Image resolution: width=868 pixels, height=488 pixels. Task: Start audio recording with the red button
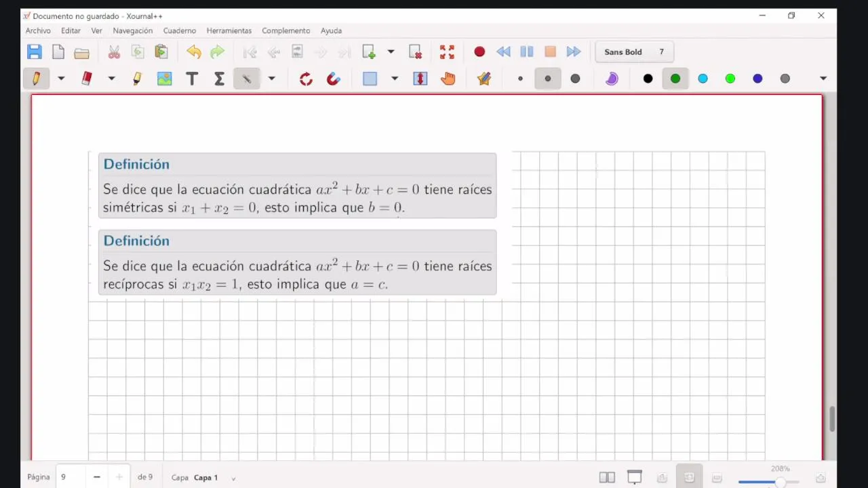[479, 52]
